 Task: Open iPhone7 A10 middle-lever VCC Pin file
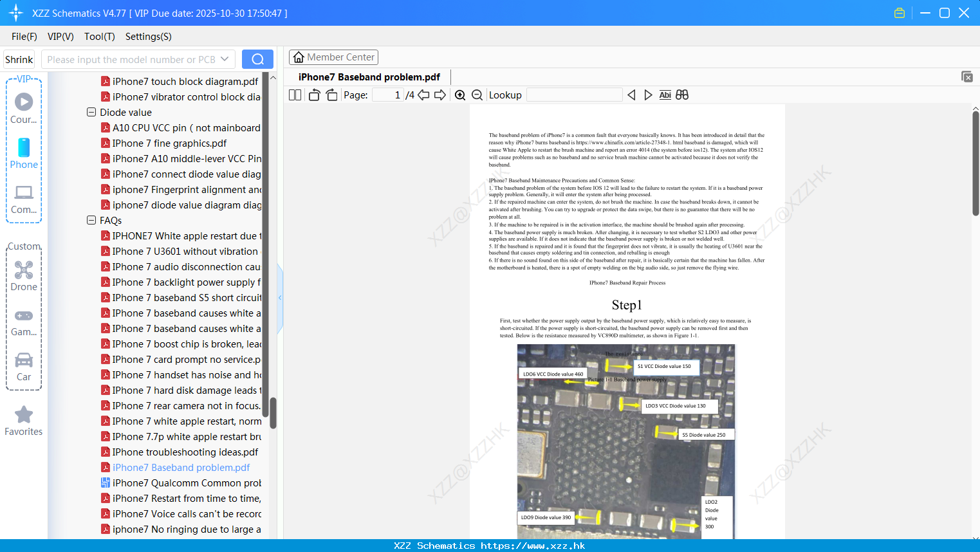coord(181,159)
